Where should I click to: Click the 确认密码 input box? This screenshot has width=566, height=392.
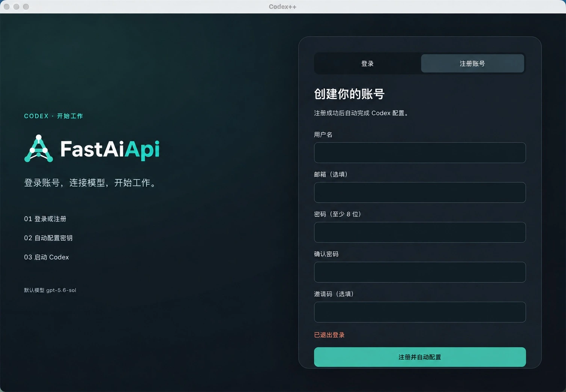(x=420, y=272)
